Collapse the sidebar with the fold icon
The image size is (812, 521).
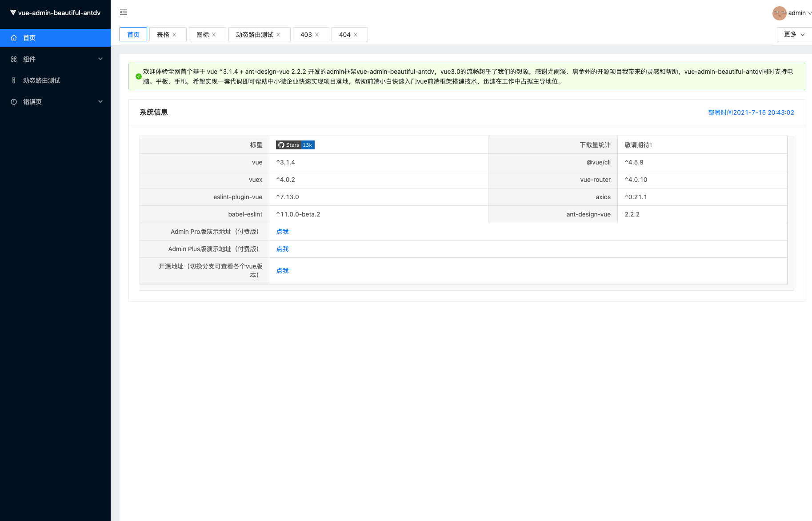pos(123,12)
